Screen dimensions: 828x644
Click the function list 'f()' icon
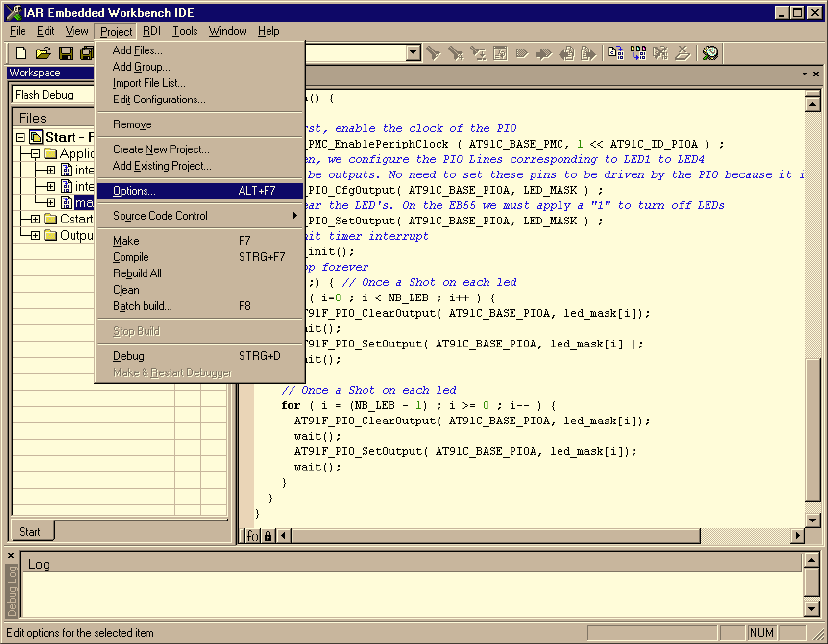tap(253, 536)
